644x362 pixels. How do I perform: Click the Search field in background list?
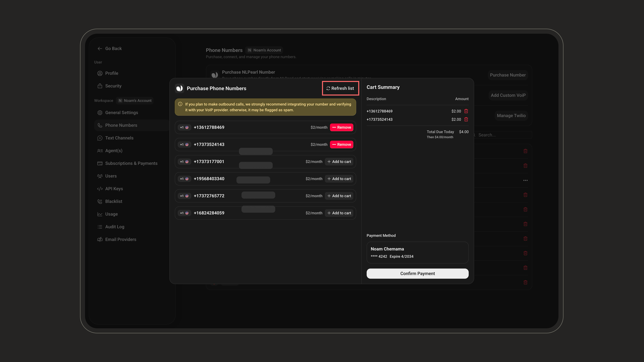coord(502,135)
